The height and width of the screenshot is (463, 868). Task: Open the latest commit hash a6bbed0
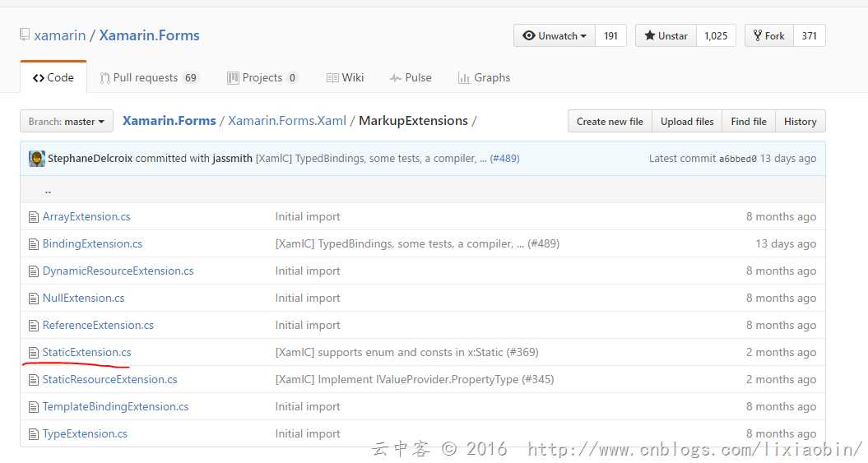coord(737,159)
